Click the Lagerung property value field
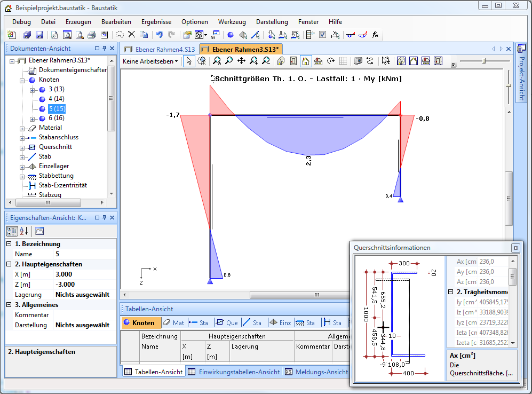The image size is (532, 394). 85,295
